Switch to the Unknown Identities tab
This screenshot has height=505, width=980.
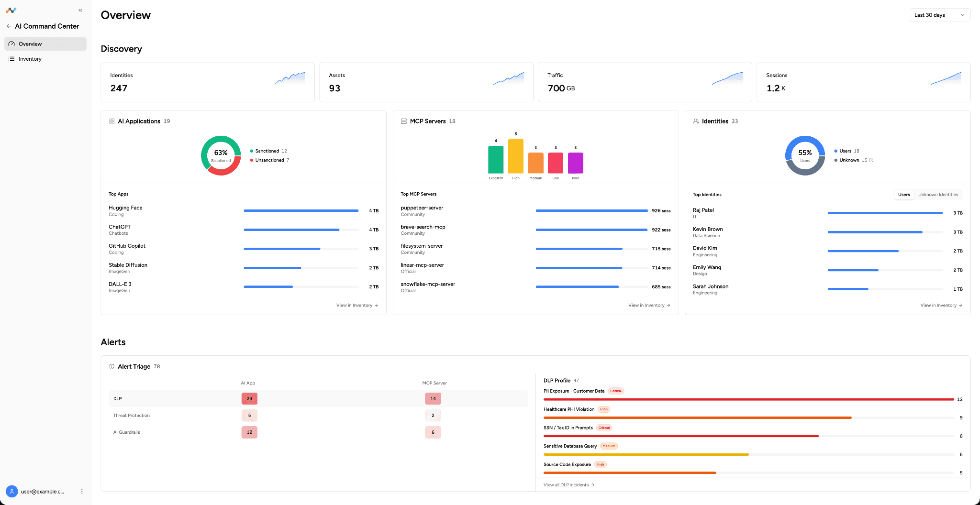pyautogui.click(x=938, y=195)
